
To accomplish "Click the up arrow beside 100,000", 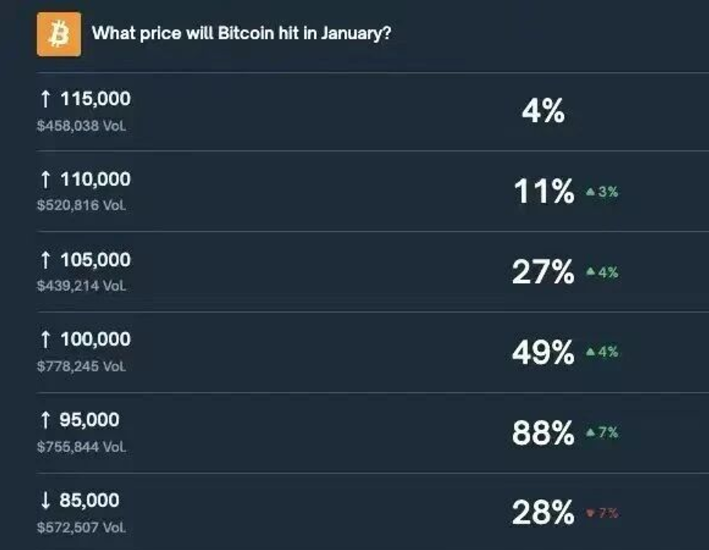I will [44, 340].
